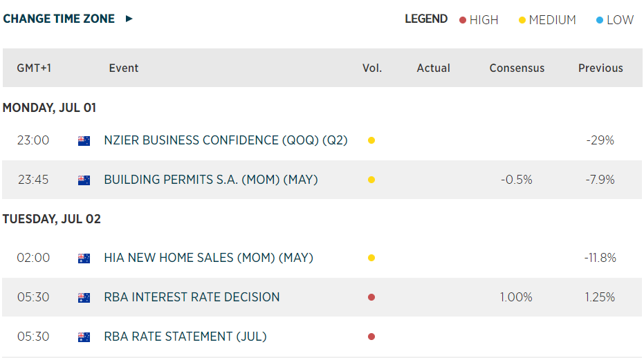
Task: Click the Consensus column header
Action: tap(517, 68)
